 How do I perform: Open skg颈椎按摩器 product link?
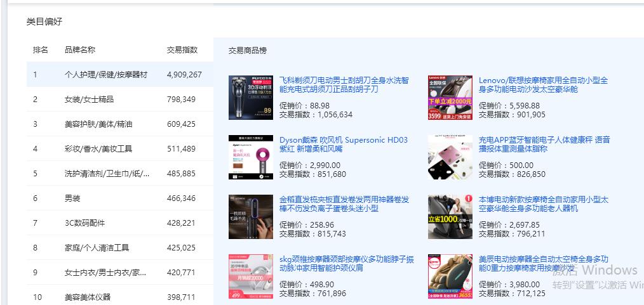(x=347, y=264)
